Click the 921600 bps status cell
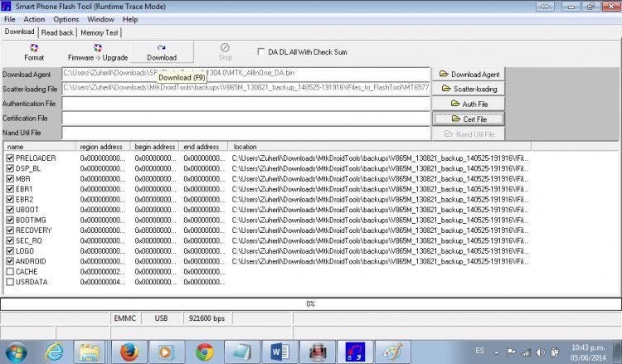 pos(207,318)
